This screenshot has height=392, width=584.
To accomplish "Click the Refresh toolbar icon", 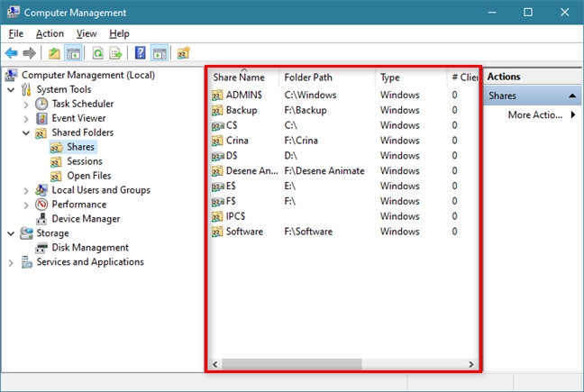I will 97,53.
